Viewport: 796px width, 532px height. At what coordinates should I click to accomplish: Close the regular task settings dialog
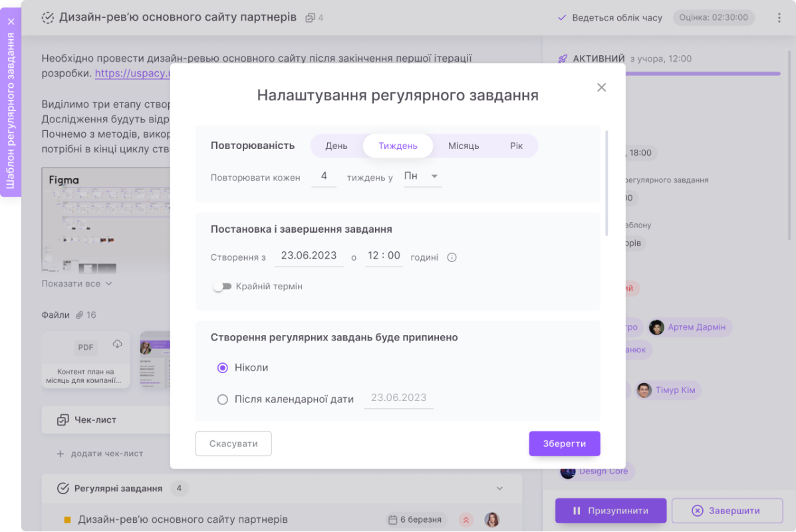pyautogui.click(x=601, y=87)
